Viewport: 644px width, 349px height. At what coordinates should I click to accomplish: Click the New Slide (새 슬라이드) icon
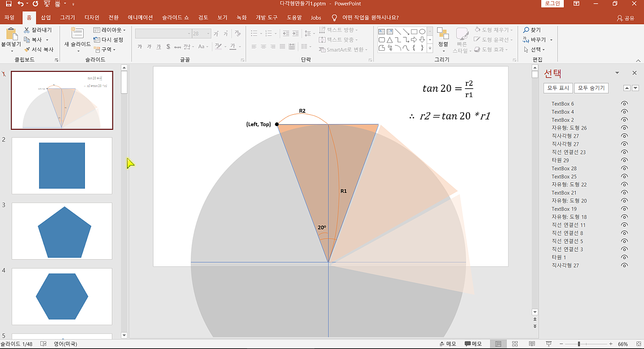[x=77, y=33]
